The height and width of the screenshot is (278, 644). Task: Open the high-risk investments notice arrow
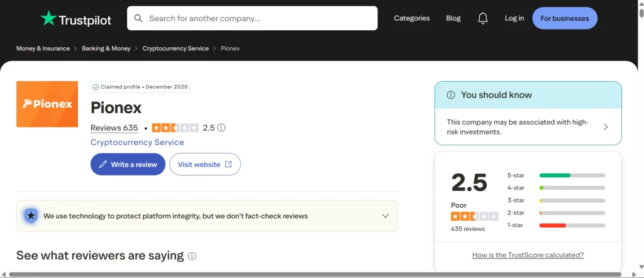tap(606, 127)
